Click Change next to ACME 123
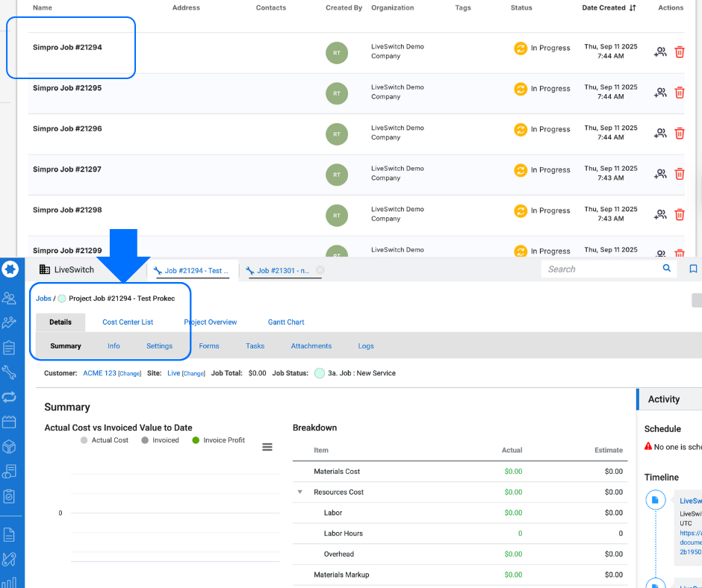Image resolution: width=702 pixels, height=588 pixels. tap(130, 374)
